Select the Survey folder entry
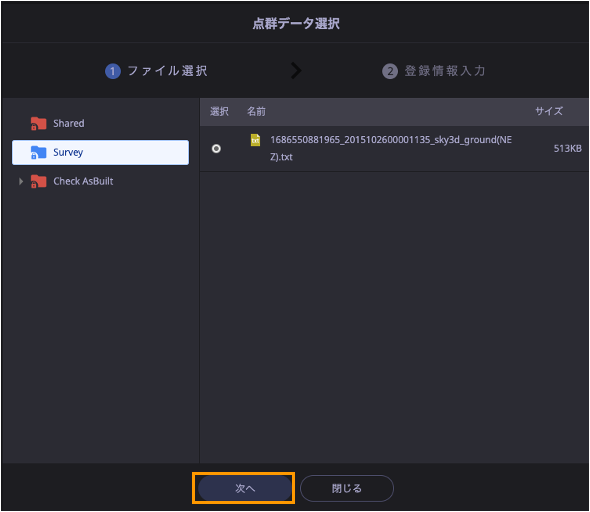This screenshot has height=512, width=590. pos(100,152)
